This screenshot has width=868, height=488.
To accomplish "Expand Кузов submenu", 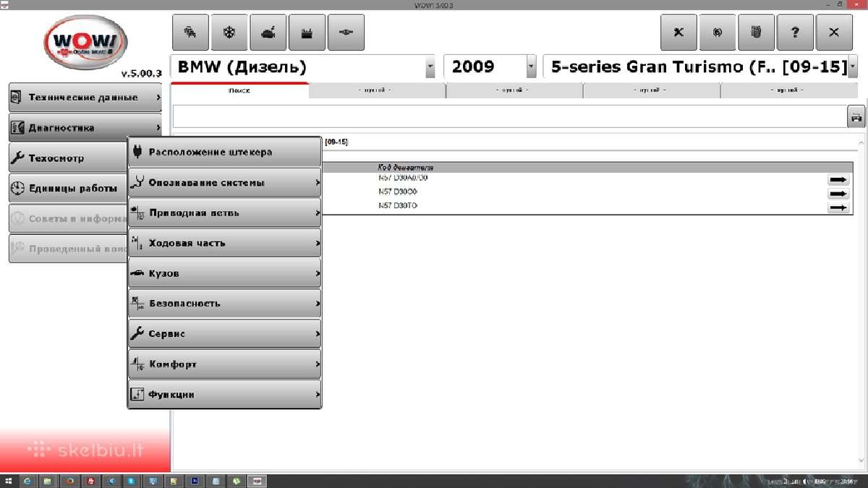I will pos(225,274).
